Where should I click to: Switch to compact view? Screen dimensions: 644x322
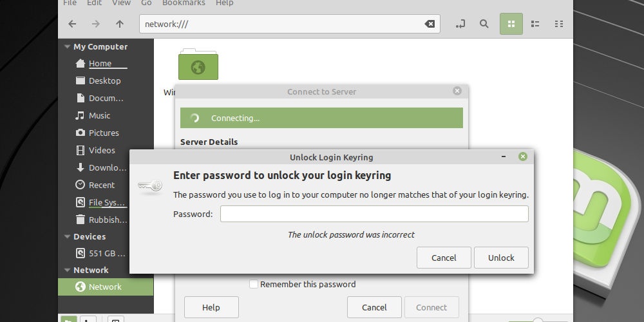[559, 24]
